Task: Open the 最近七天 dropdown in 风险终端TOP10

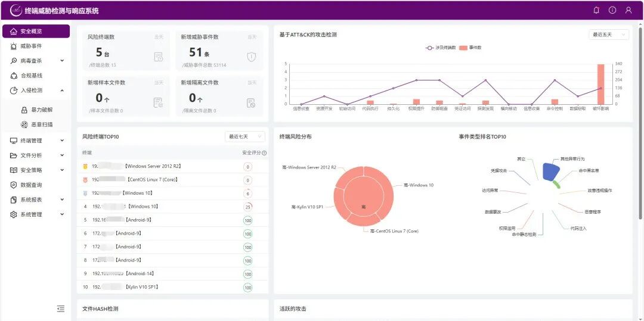Action: [244, 137]
